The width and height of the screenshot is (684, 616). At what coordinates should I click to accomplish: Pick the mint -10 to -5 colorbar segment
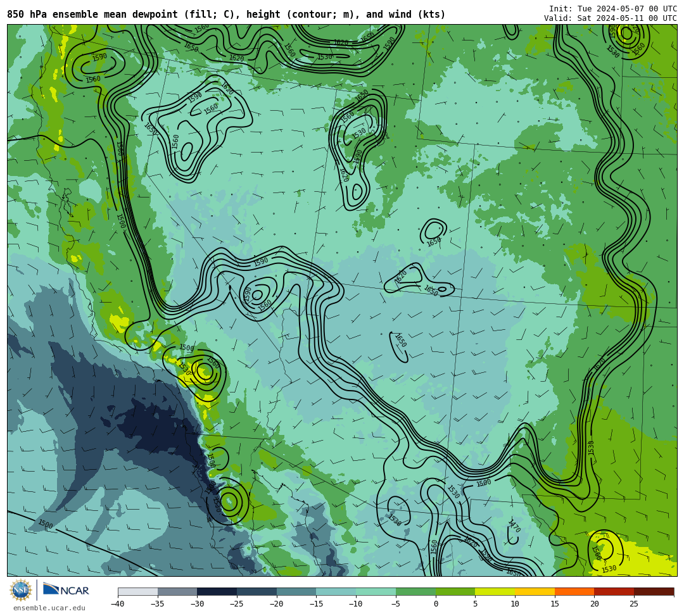376,591
